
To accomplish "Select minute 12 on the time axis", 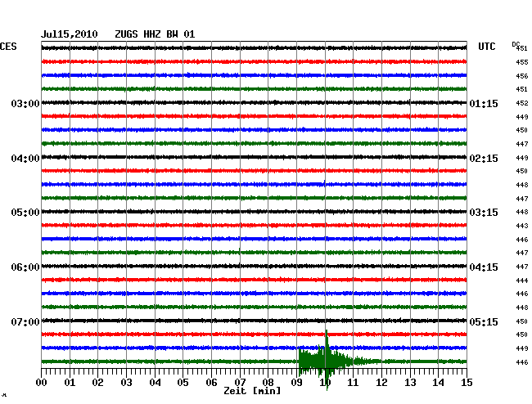I will click(381, 383).
